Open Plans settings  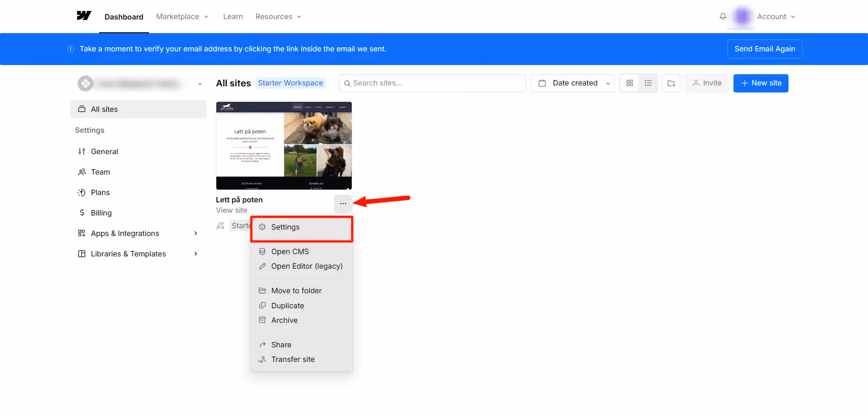point(139,192)
